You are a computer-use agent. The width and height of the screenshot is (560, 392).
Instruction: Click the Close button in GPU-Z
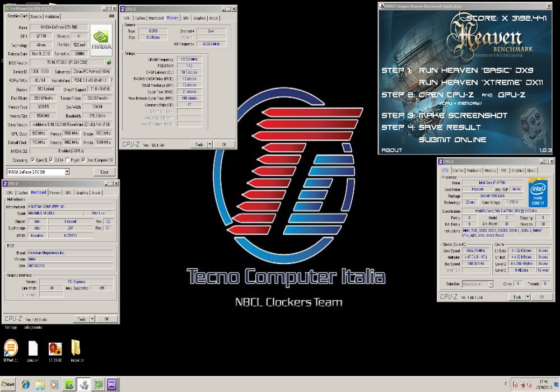point(104,172)
